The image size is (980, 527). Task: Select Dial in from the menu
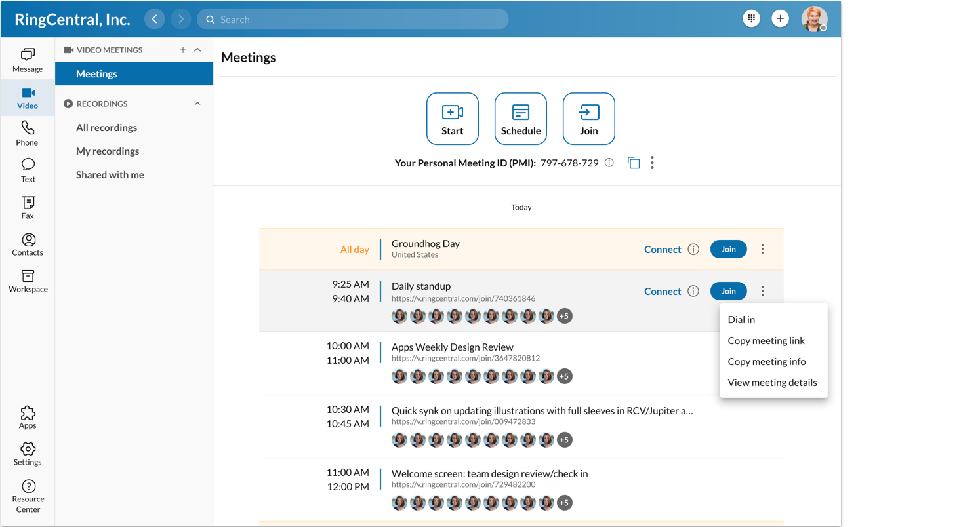pos(741,320)
